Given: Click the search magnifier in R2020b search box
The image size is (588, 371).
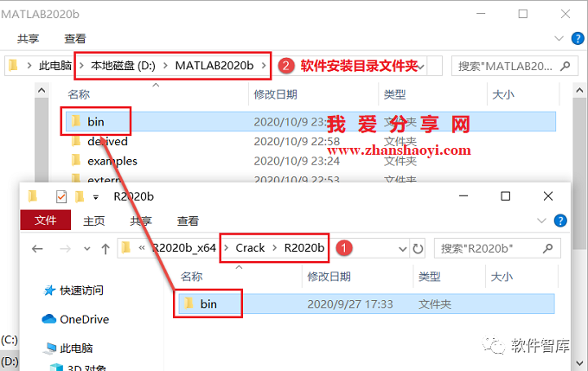Looking at the screenshot, I should coord(548,248).
